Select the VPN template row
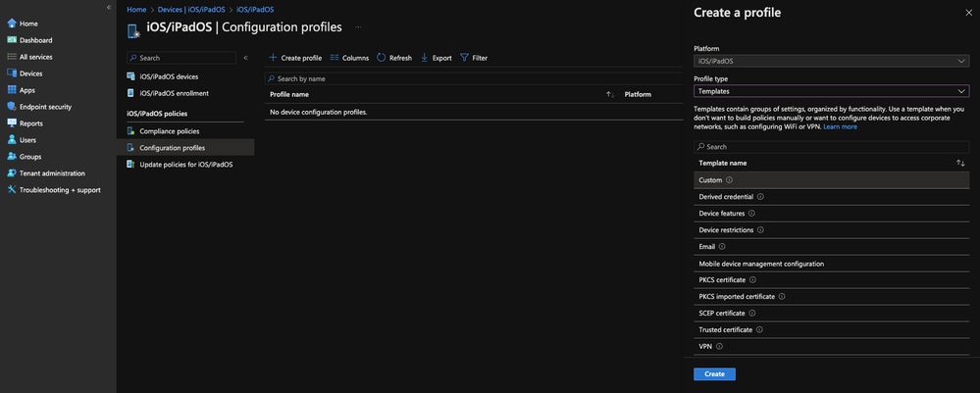Screen dimensions: 980x393 831,346
